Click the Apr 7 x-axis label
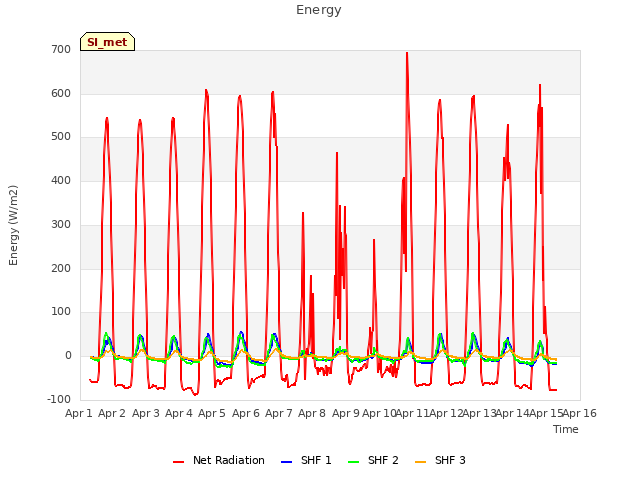 [x=279, y=413]
